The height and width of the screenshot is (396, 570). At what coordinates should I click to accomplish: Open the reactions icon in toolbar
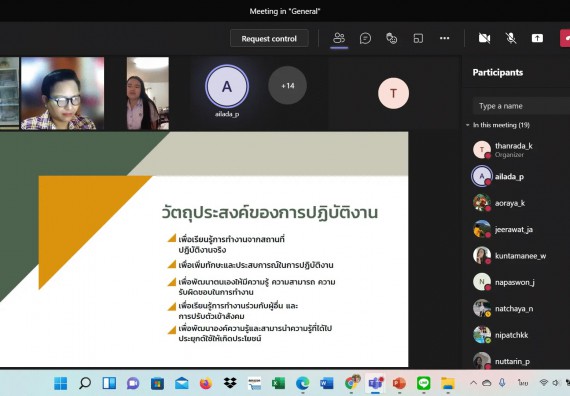click(392, 38)
